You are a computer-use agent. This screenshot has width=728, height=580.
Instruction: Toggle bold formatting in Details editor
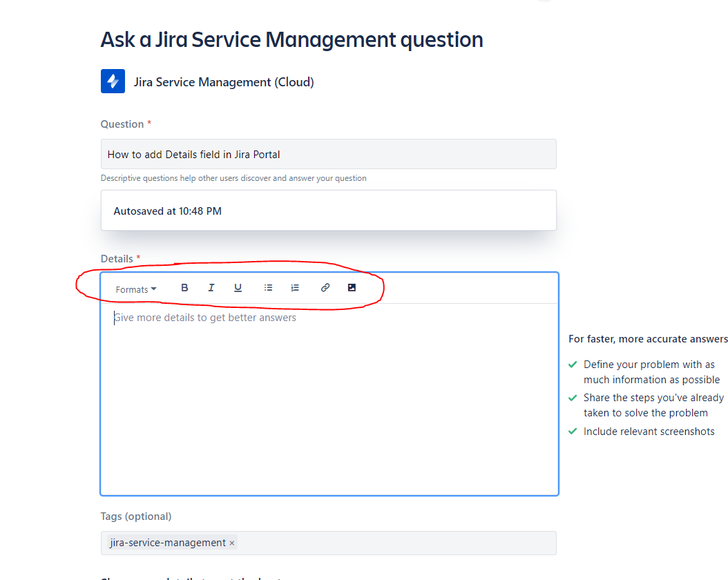(184, 288)
